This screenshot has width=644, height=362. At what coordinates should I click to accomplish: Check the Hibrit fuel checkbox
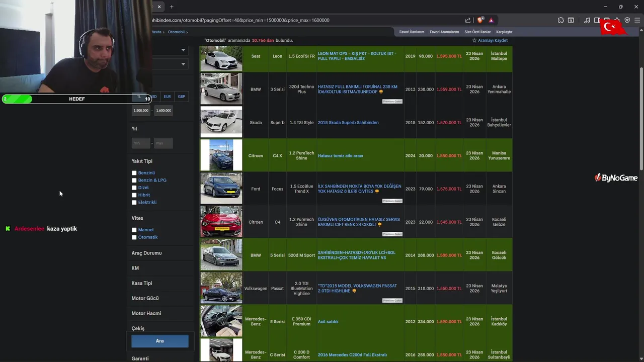(x=134, y=195)
